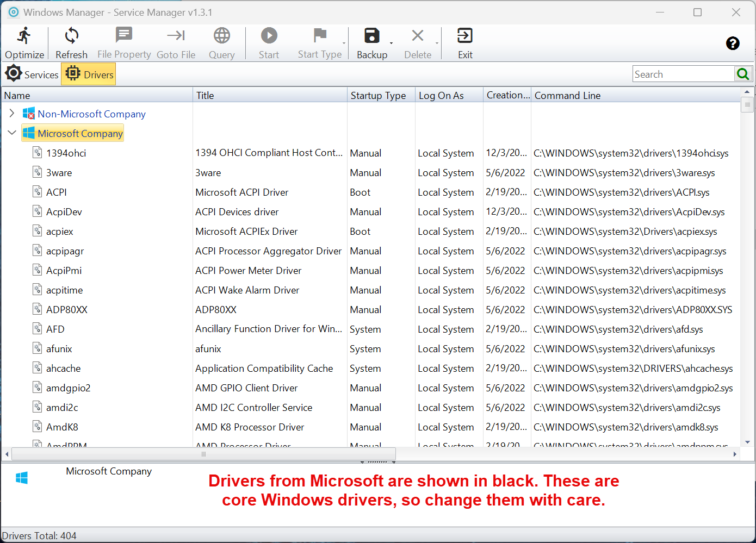Click the vertical scrollbar down arrow
Viewport: 756px width, 543px height.
[x=747, y=442]
